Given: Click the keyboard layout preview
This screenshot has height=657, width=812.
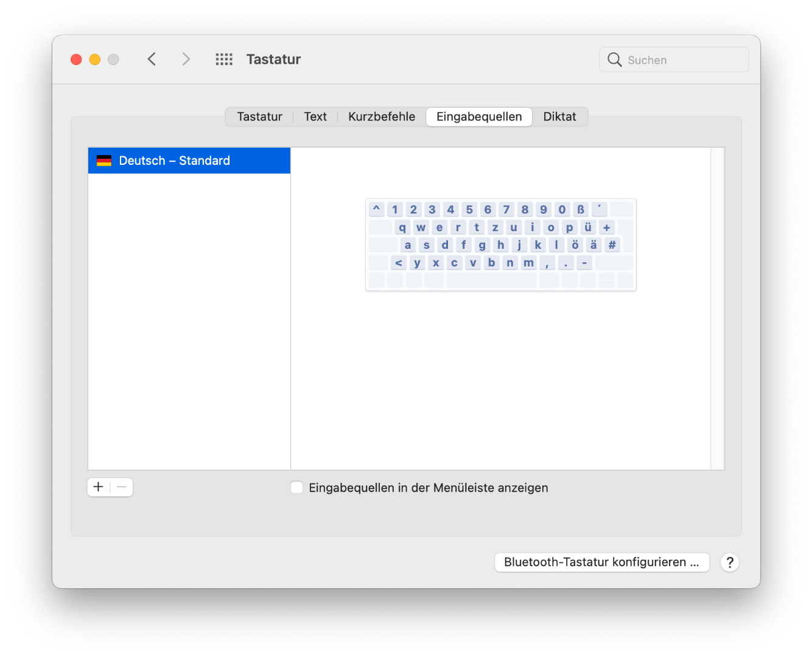Looking at the screenshot, I should 501,245.
